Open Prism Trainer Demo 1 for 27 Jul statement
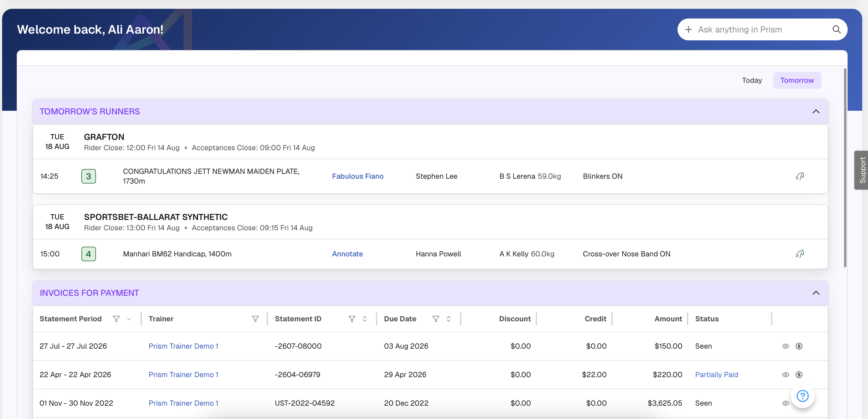The width and height of the screenshot is (868, 419). click(183, 346)
